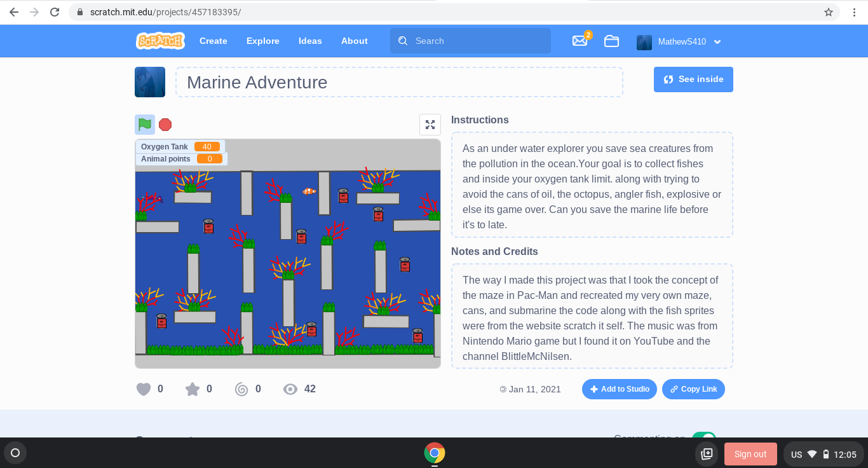Click the remix spiral icon

241,389
